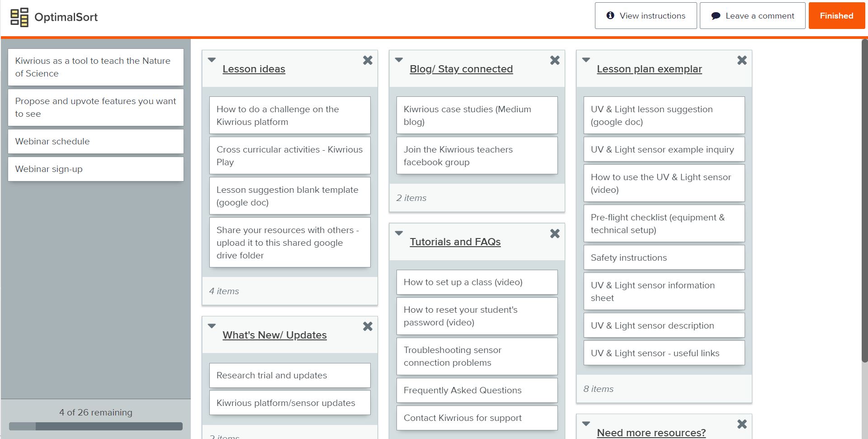
Task: Select How to set up a class card
Action: tap(477, 282)
